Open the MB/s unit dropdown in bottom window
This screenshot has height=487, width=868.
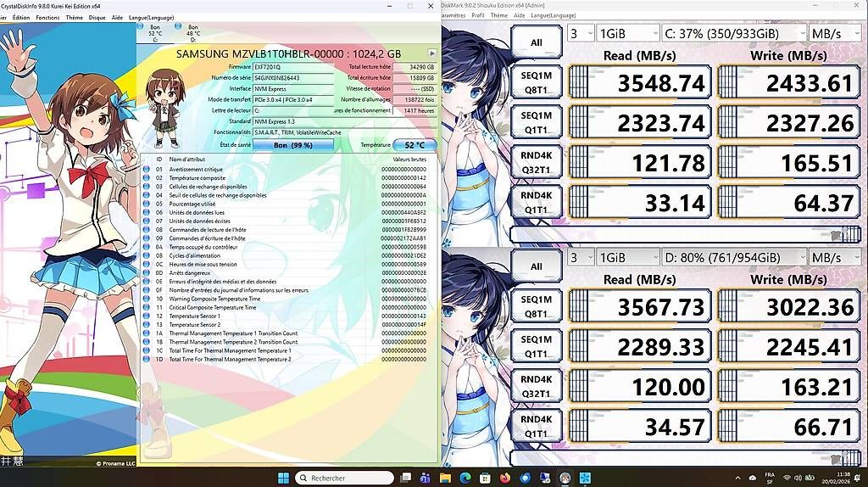[835, 258]
